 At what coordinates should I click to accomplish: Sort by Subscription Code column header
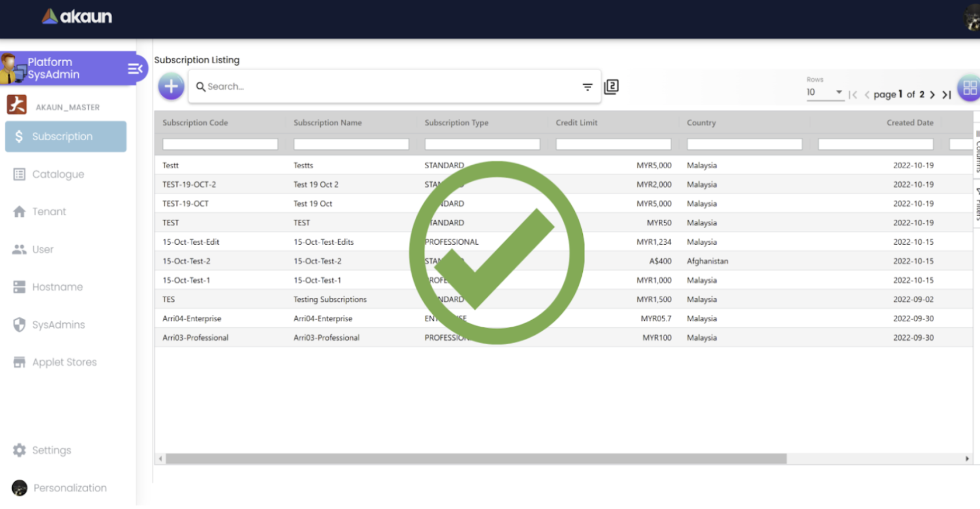195,123
